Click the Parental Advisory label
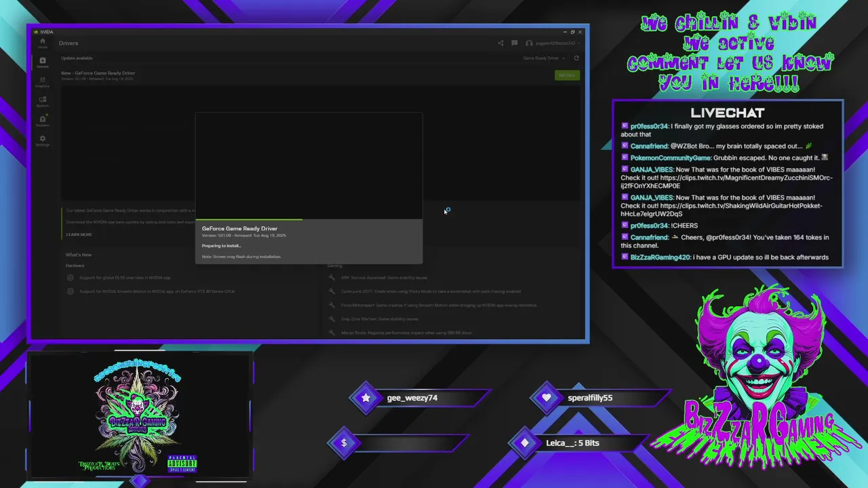Viewport: 868px width, 488px height. [x=182, y=464]
